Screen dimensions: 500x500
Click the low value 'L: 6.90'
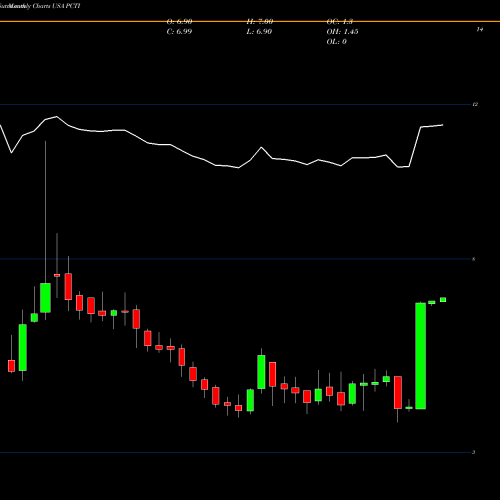coord(259,32)
